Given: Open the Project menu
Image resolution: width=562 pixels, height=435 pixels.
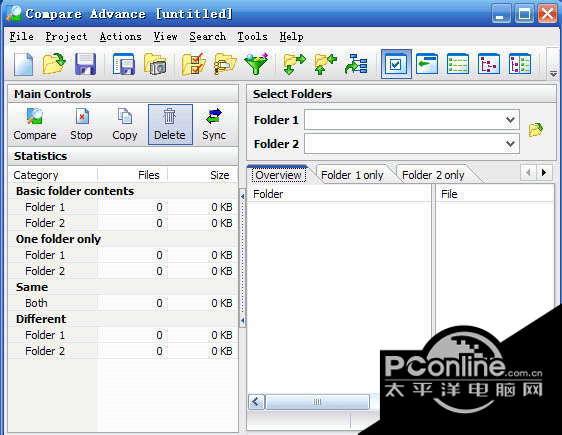Looking at the screenshot, I should point(66,37).
